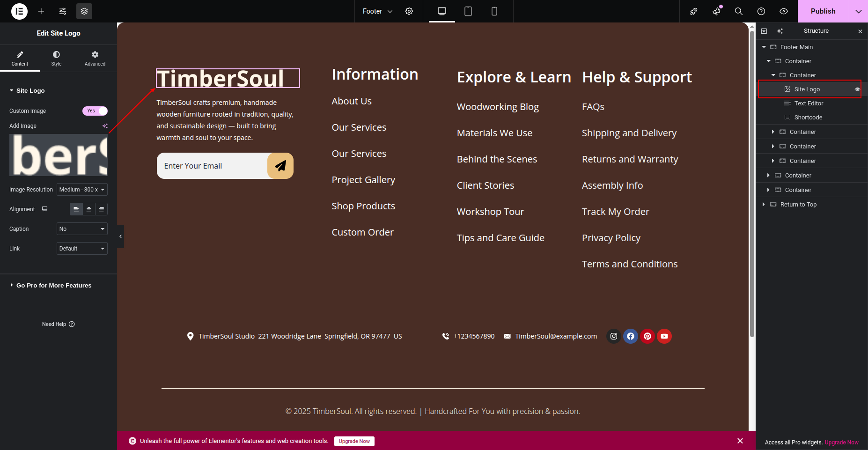Viewport: 868px width, 450px height.
Task: Click the logo image thumbnail preview
Action: [x=59, y=155]
